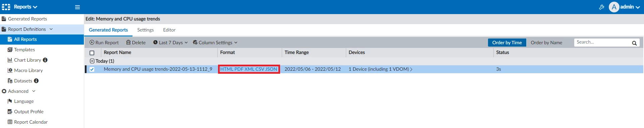Uncheck the Memory and CPU usage trends row checkbox
The height and width of the screenshot is (128, 644).
pyautogui.click(x=92, y=69)
